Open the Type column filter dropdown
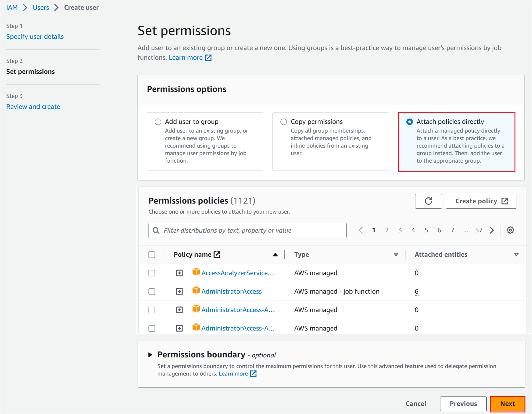The width and height of the screenshot is (532, 414). [396, 255]
